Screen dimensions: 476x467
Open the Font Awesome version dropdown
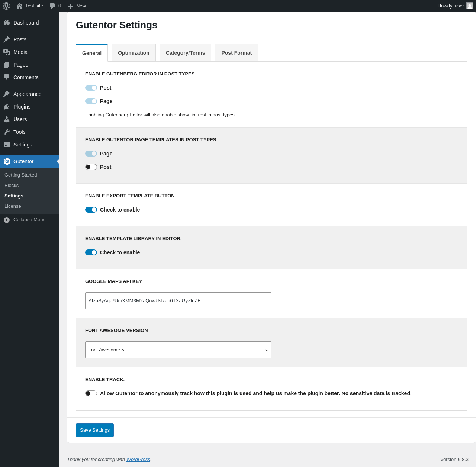point(178,350)
